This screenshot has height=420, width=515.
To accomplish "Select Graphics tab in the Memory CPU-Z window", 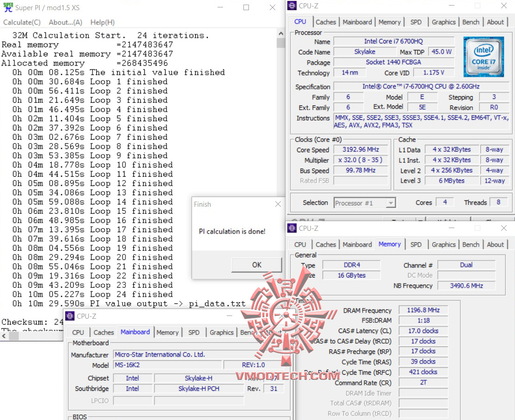I will [x=443, y=245].
